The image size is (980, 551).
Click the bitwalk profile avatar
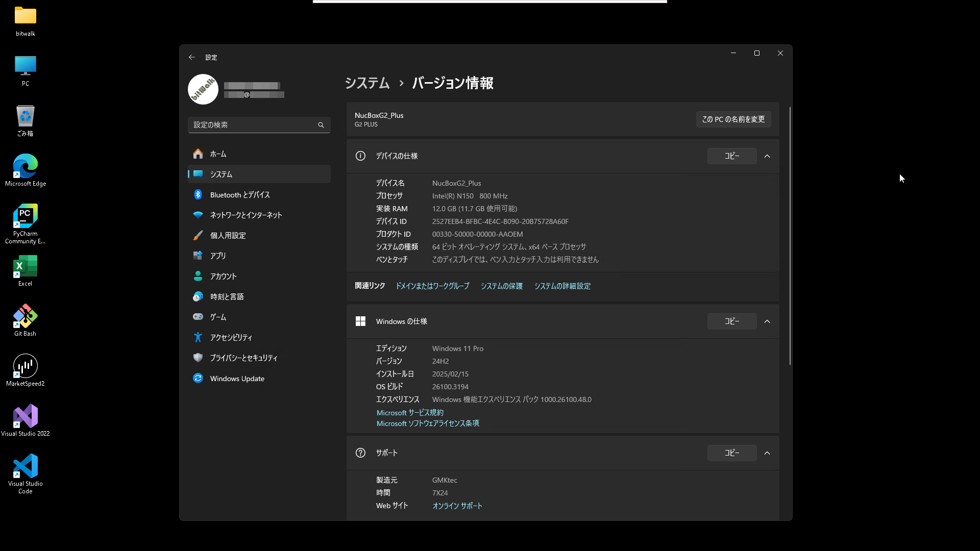(203, 89)
